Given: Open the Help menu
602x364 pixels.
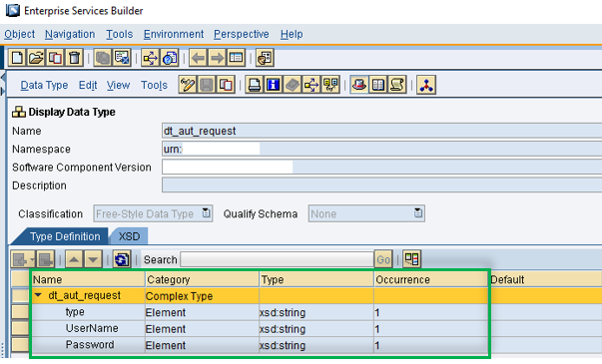Looking at the screenshot, I should click(x=292, y=34).
